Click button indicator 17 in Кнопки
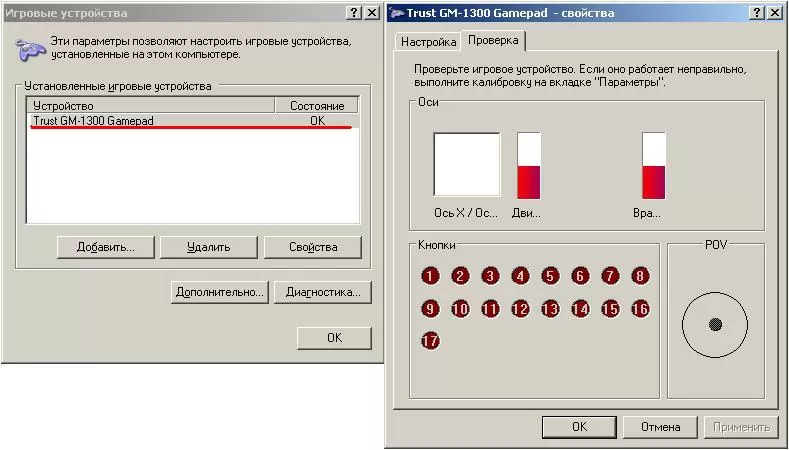The width and height of the screenshot is (789, 450). coord(430,341)
